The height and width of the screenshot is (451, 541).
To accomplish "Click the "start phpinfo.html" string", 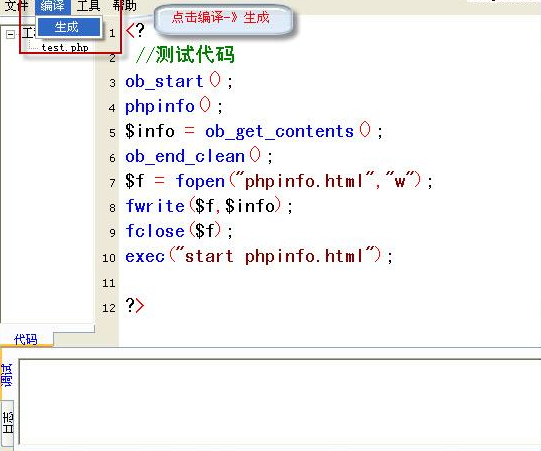I will (275, 256).
